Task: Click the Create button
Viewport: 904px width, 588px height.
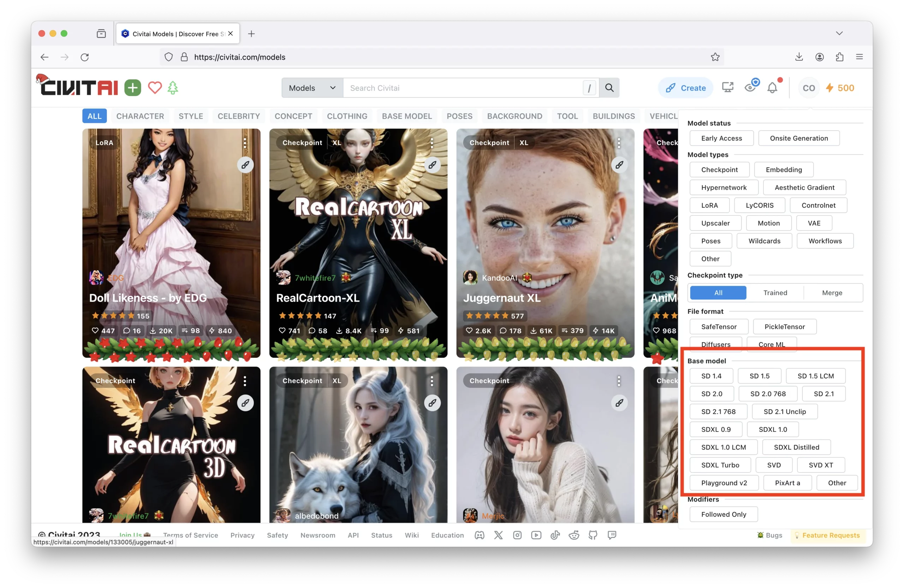Action: (686, 88)
